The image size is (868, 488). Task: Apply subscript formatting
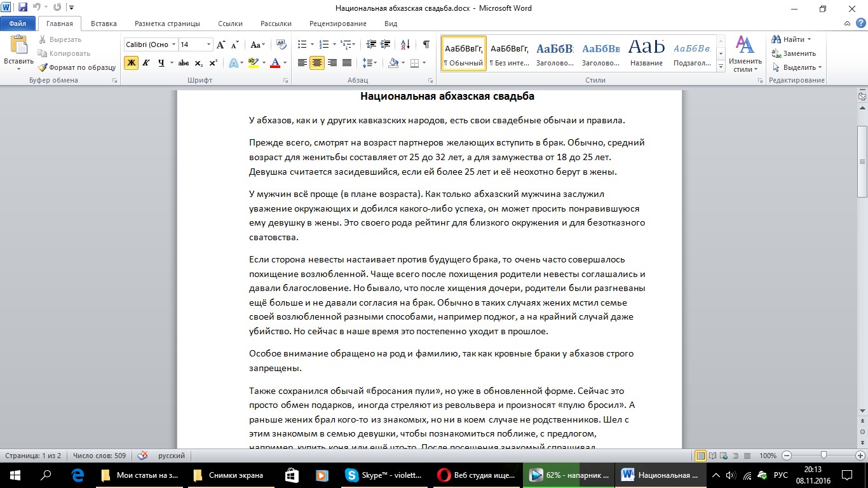click(x=199, y=63)
